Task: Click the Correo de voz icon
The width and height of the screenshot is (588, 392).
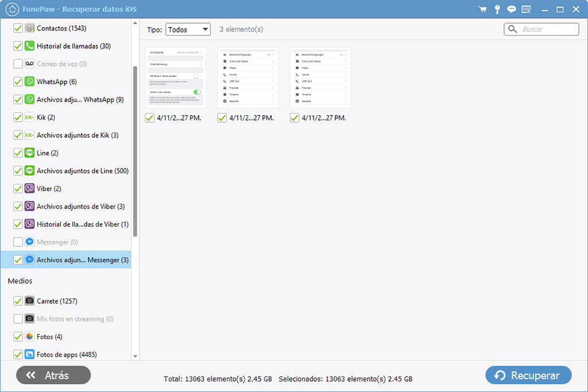Action: 30,64
